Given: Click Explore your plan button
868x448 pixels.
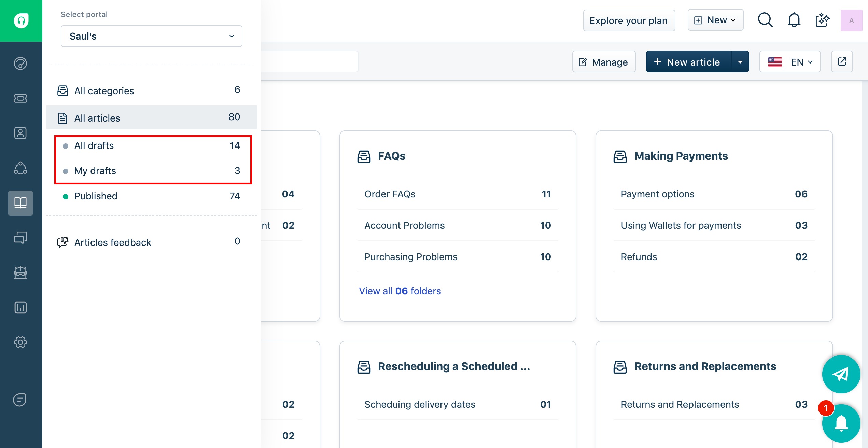Looking at the screenshot, I should 629,20.
